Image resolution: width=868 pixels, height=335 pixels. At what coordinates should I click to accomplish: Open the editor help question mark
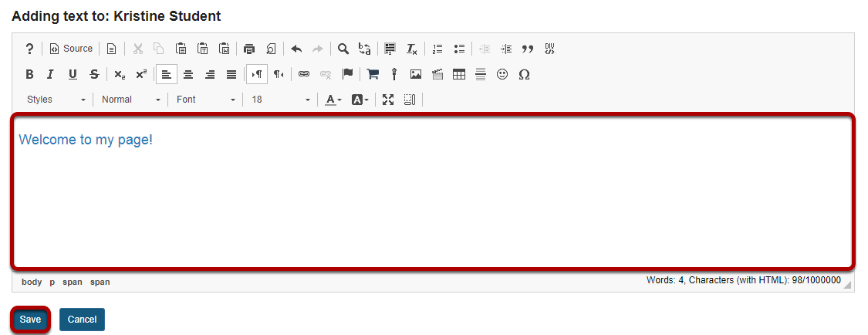(x=29, y=49)
